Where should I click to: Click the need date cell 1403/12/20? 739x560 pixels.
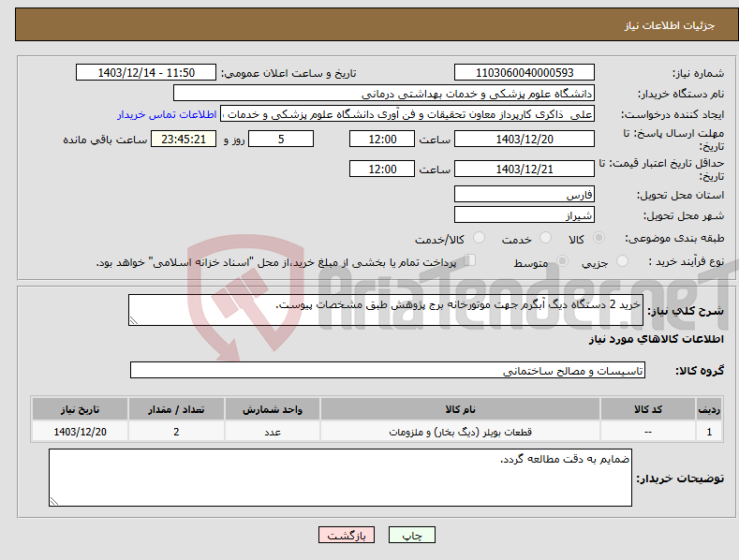pyautogui.click(x=81, y=432)
